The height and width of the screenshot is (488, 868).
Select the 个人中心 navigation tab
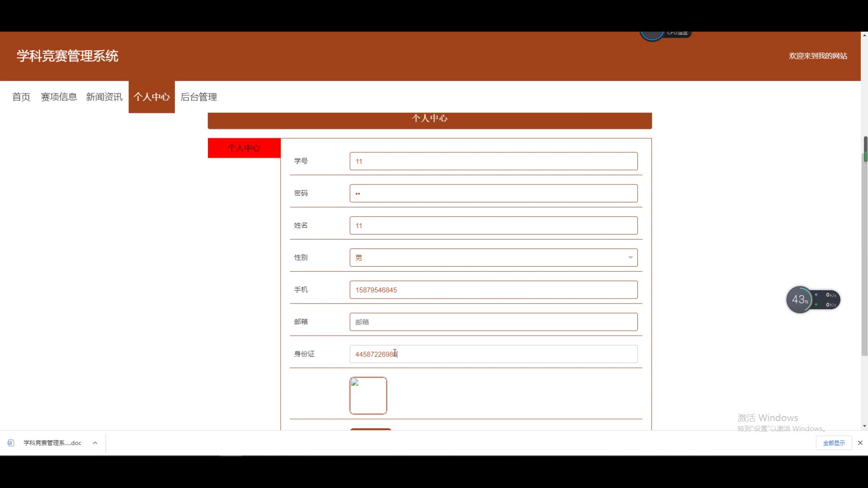[151, 97]
